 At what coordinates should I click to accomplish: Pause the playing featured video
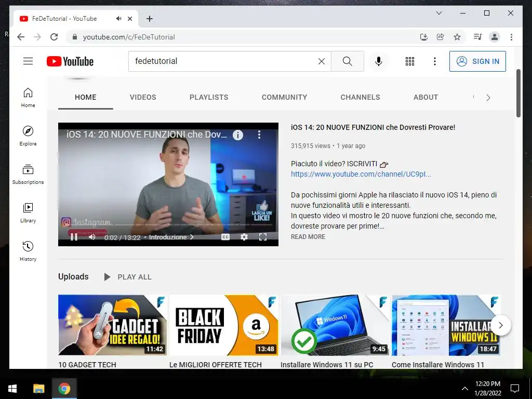point(74,237)
